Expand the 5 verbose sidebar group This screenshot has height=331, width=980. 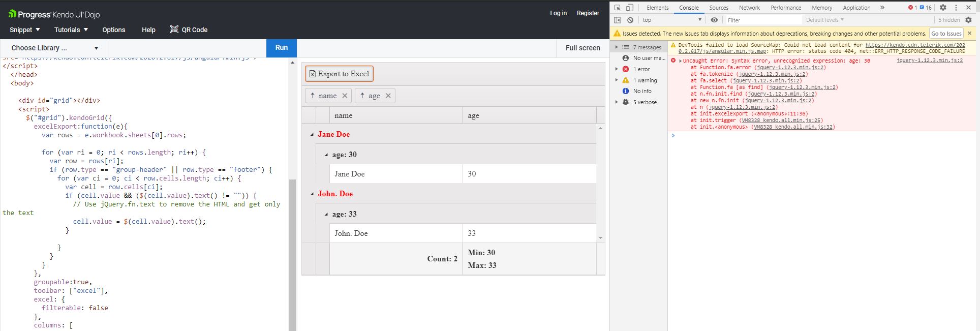(617, 102)
